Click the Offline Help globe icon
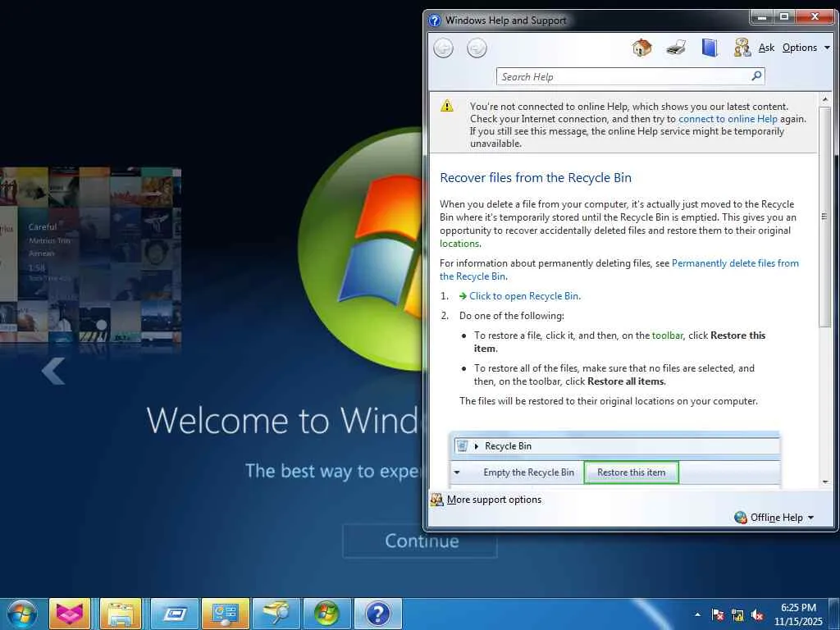840x630 pixels. [x=741, y=518]
